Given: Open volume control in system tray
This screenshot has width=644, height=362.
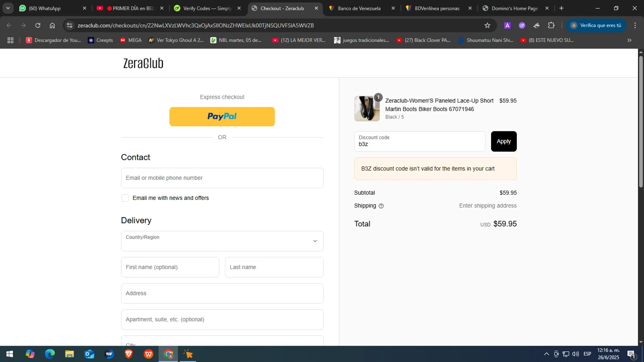Looking at the screenshot, I should coord(575,354).
